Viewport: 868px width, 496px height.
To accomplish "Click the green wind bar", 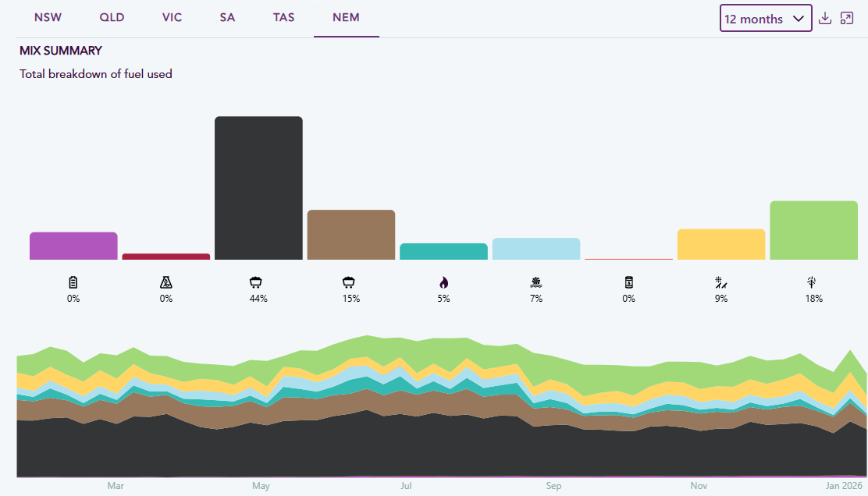I will [x=813, y=230].
